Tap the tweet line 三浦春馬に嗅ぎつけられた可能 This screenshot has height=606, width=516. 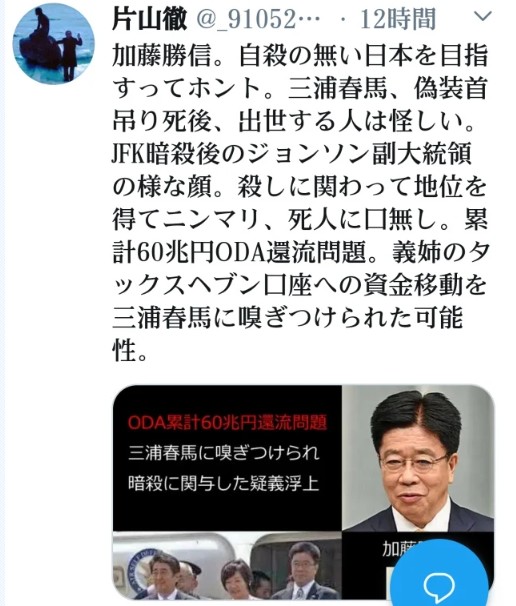coord(288,318)
